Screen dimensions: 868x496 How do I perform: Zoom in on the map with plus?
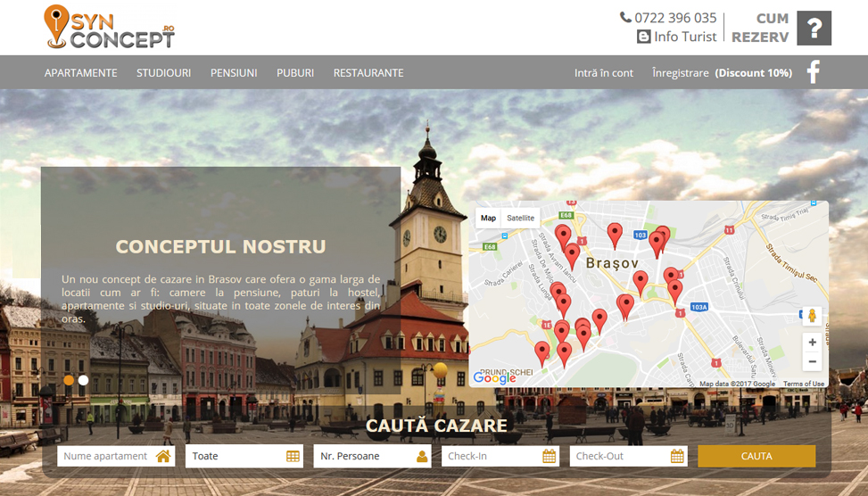(812, 342)
